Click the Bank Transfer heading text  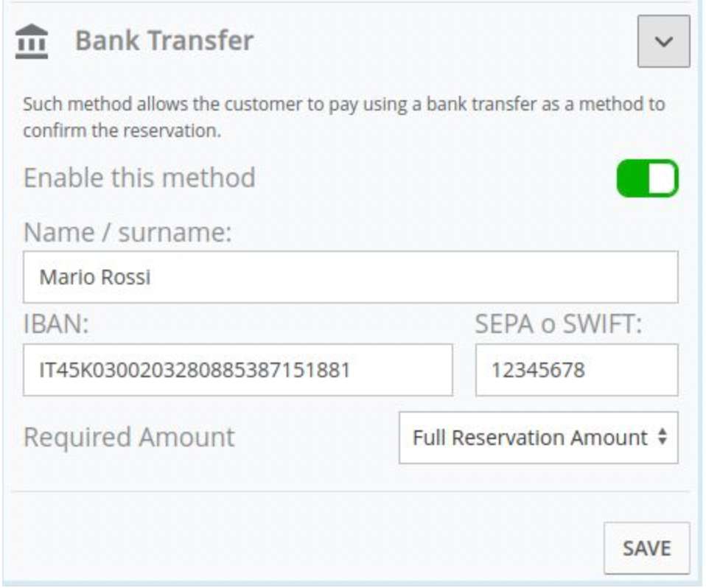click(164, 41)
